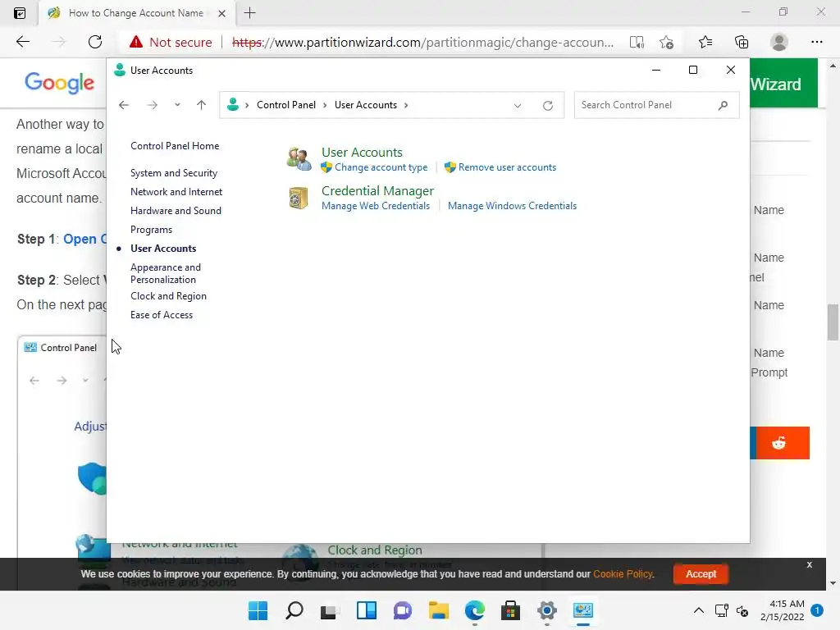Open Microsoft Store from taskbar
The height and width of the screenshot is (630, 840).
[x=510, y=610]
